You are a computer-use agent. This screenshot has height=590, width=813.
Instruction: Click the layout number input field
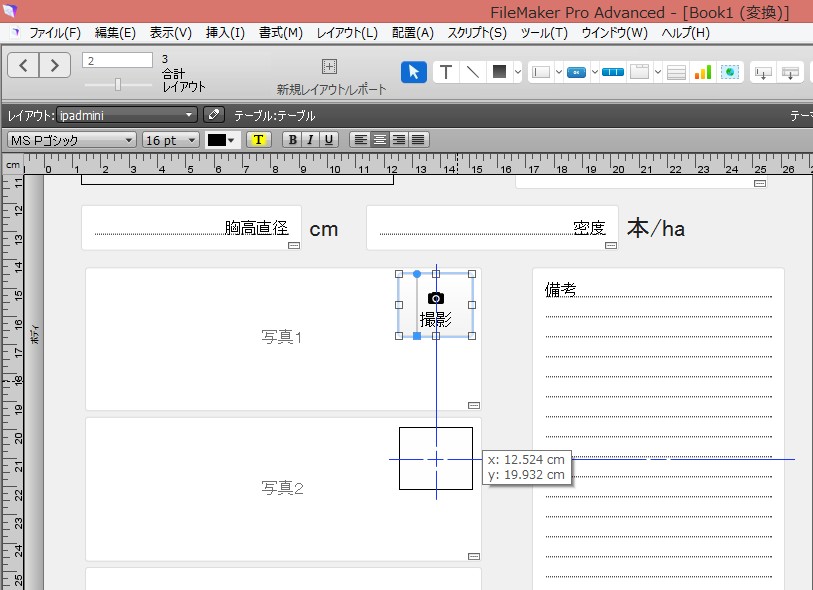coord(117,61)
